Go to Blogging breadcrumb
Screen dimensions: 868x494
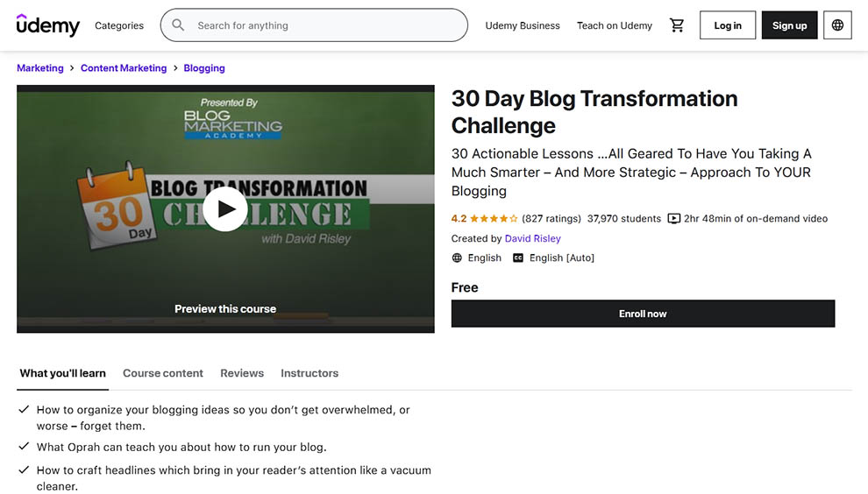pos(204,68)
